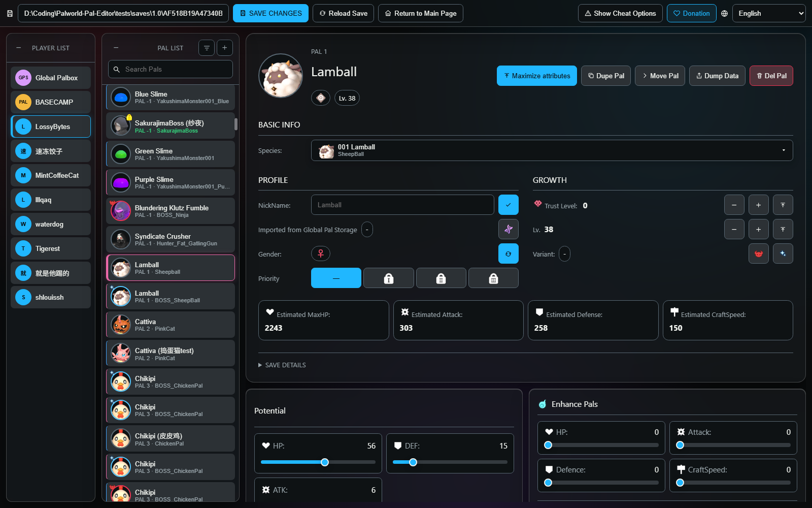Select player LossyBytes
Screen dimensions: 812x508
pos(51,126)
